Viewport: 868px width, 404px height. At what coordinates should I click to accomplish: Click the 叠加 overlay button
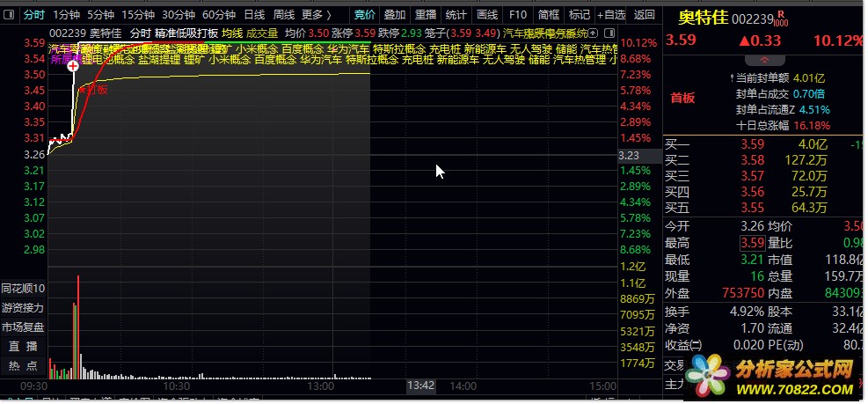coord(395,14)
